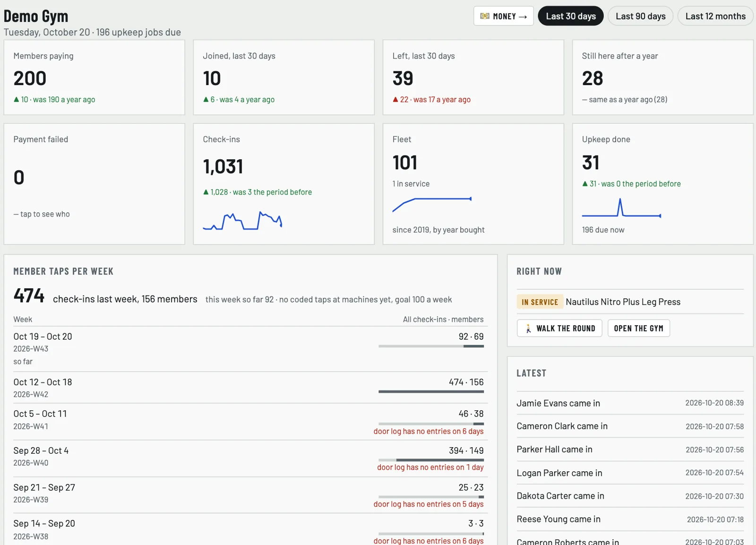Click the '196 due now' text
The image size is (756, 545).
tap(603, 230)
